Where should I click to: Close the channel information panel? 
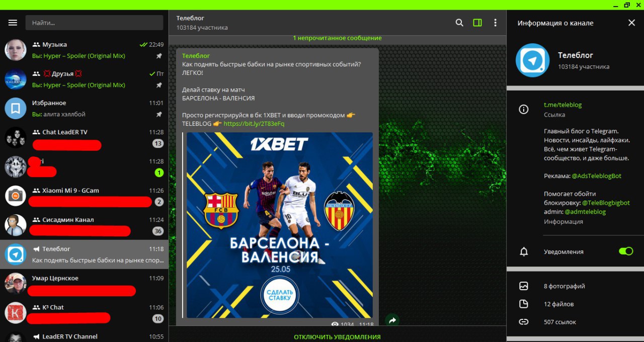(x=632, y=23)
